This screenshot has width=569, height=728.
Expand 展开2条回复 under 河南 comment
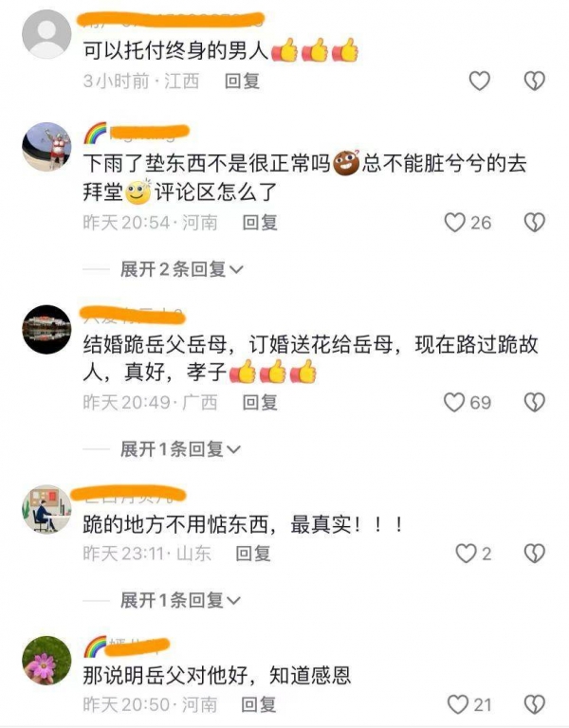click(182, 269)
